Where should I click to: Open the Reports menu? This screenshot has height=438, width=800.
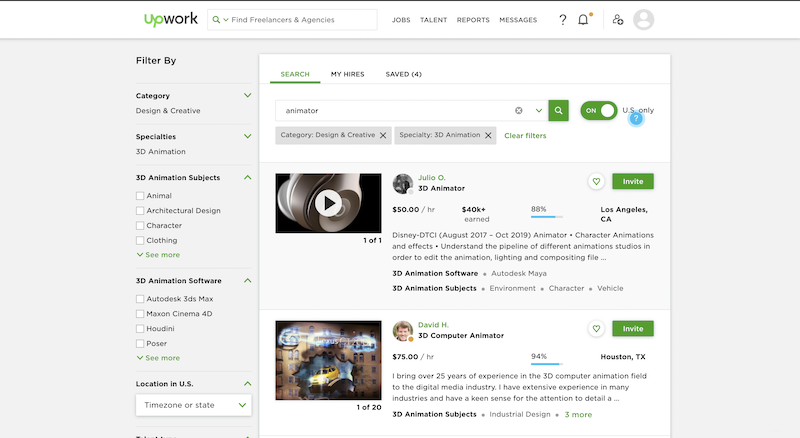(473, 20)
